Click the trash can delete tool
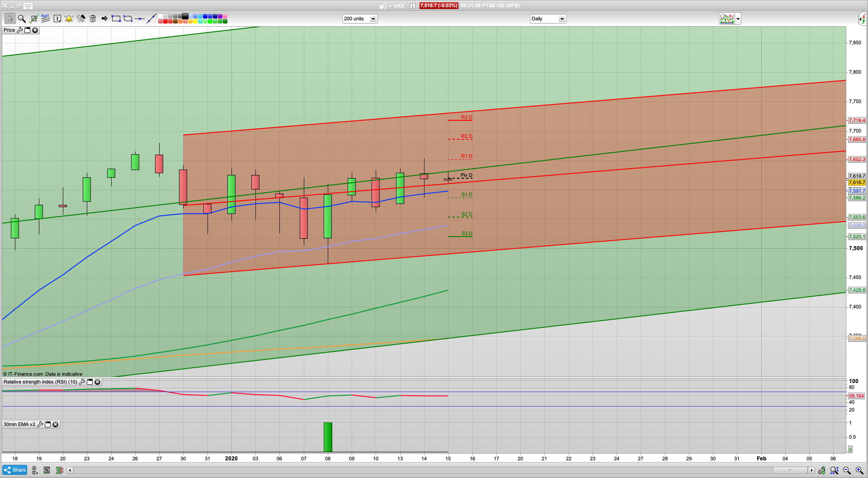Screen dimensions: 868x478 point(93,19)
